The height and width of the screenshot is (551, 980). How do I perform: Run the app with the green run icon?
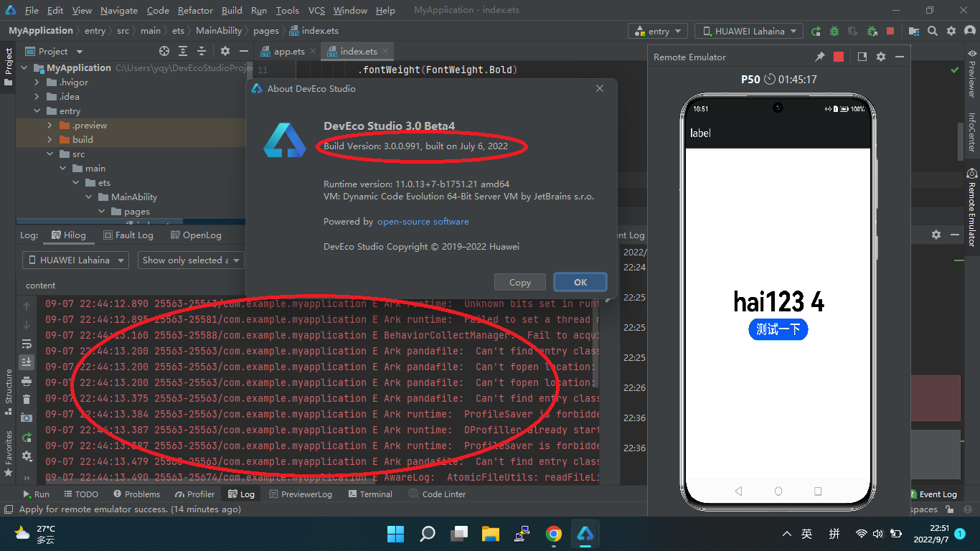pyautogui.click(x=816, y=31)
